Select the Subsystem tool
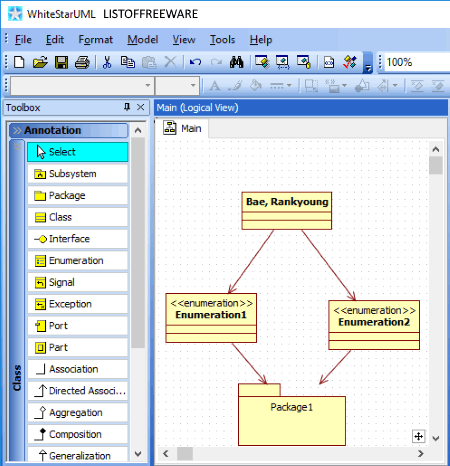Screen dimensions: 450x466 pos(78,174)
